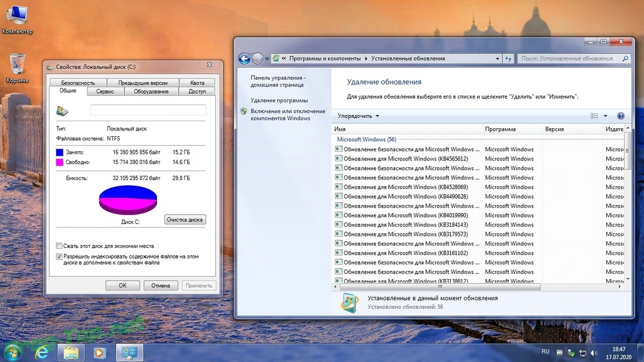Confirm with the OK button
Image resolution: width=644 pixels, height=362 pixels.
coord(122,285)
